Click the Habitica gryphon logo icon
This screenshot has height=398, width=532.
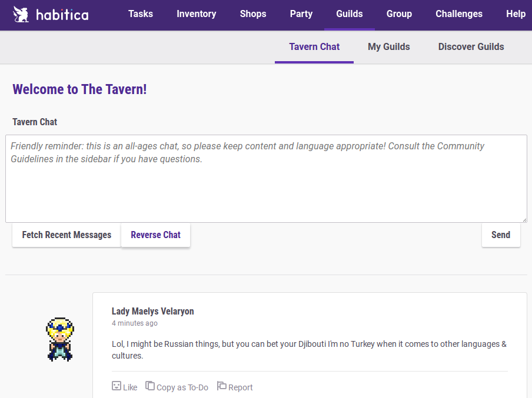[21, 14]
